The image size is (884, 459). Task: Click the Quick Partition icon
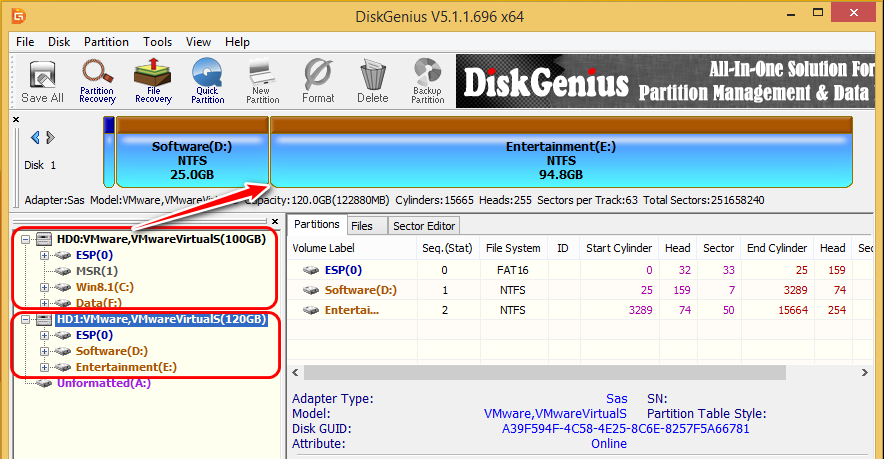pyautogui.click(x=208, y=81)
